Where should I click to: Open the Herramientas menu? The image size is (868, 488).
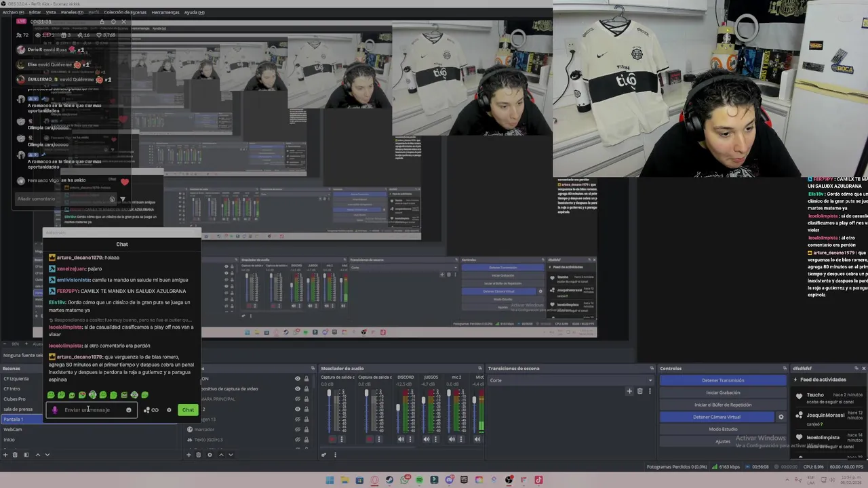pyautogui.click(x=165, y=12)
